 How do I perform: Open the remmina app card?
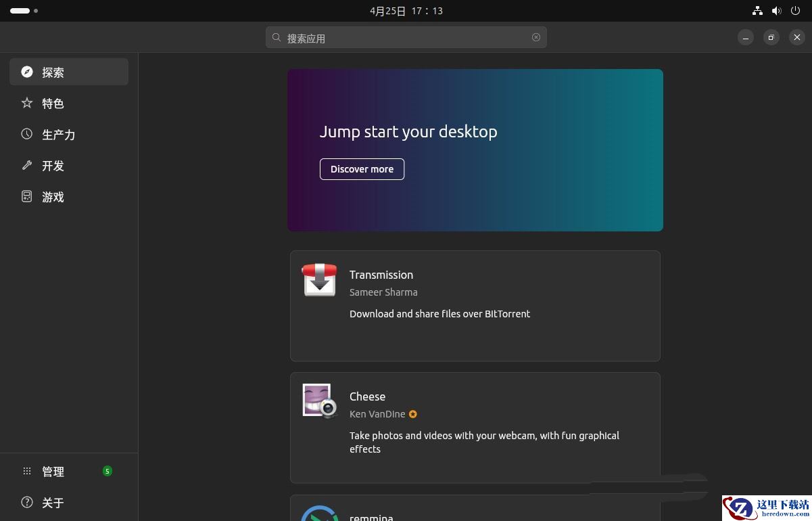pyautogui.click(x=475, y=507)
